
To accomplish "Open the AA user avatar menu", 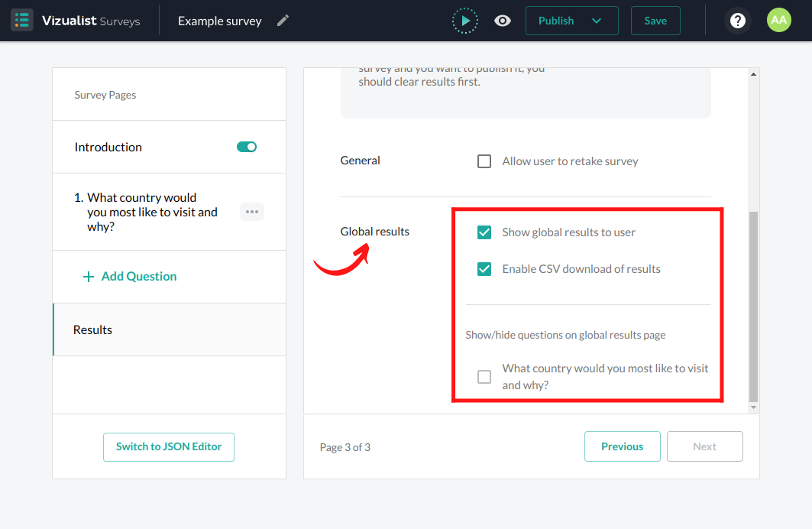I will (778, 21).
